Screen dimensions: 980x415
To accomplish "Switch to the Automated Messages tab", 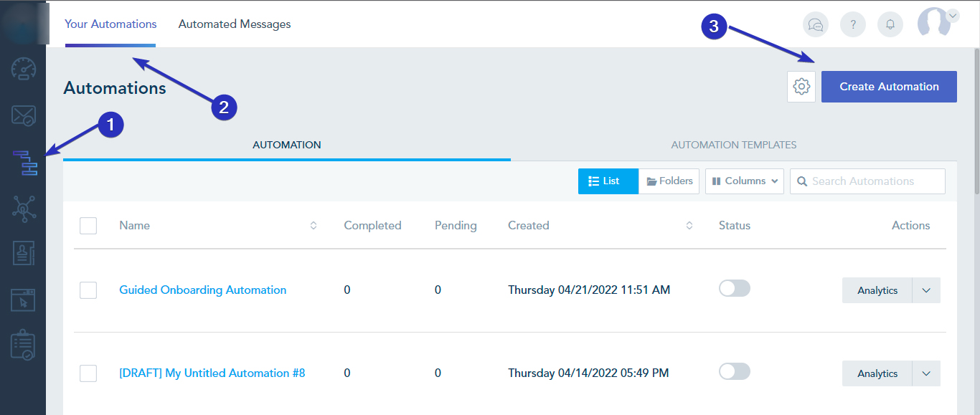I will click(235, 24).
